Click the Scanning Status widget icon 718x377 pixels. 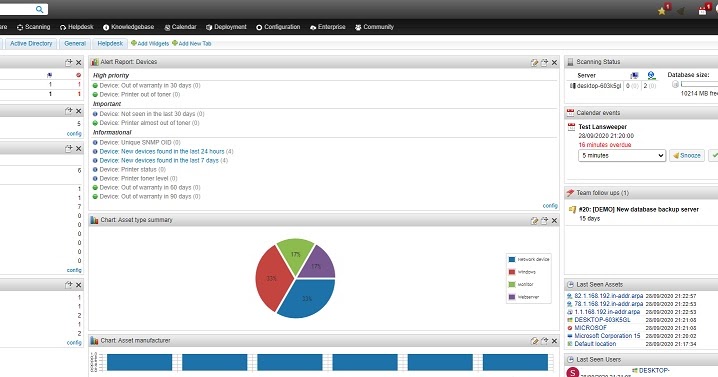570,62
